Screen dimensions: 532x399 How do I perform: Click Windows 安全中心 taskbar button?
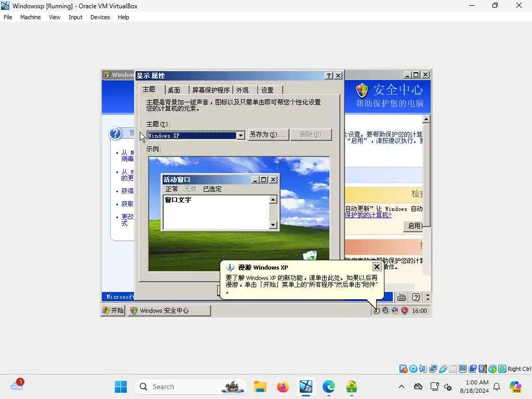[x=169, y=311]
